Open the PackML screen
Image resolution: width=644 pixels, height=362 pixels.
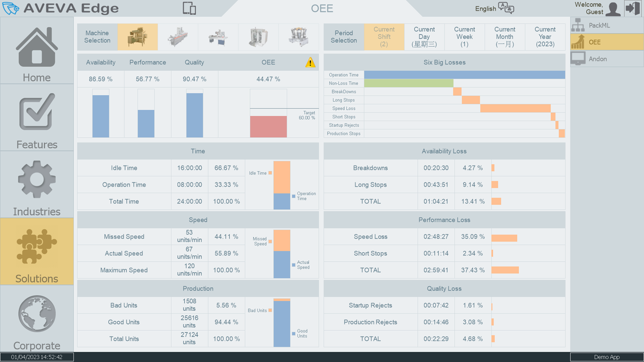pyautogui.click(x=607, y=25)
